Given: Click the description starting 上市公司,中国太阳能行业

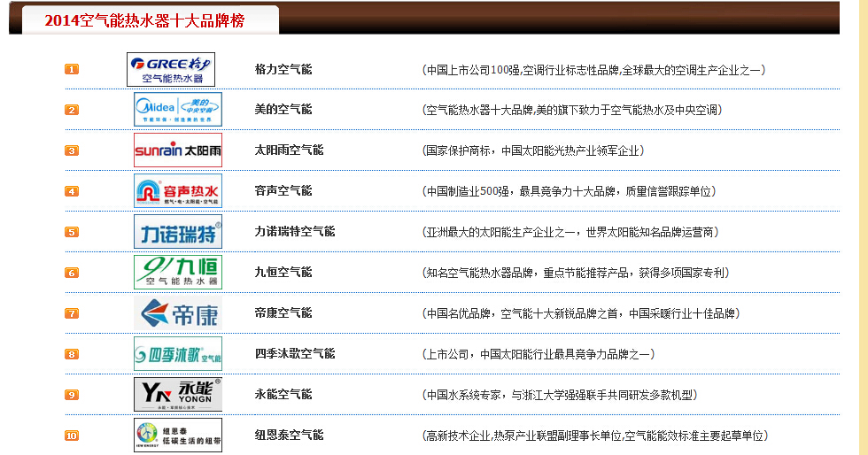Looking at the screenshot, I should click(539, 354).
